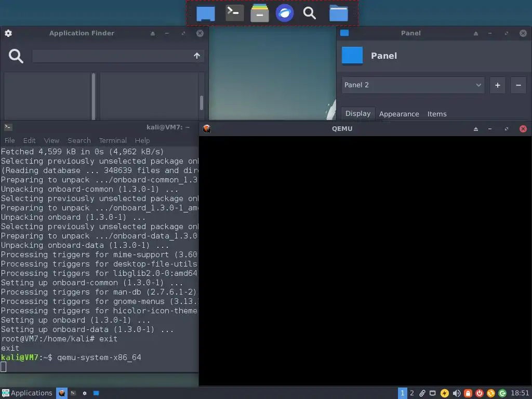Open Show Desktop from the top dock
The image size is (532, 399).
point(206,14)
